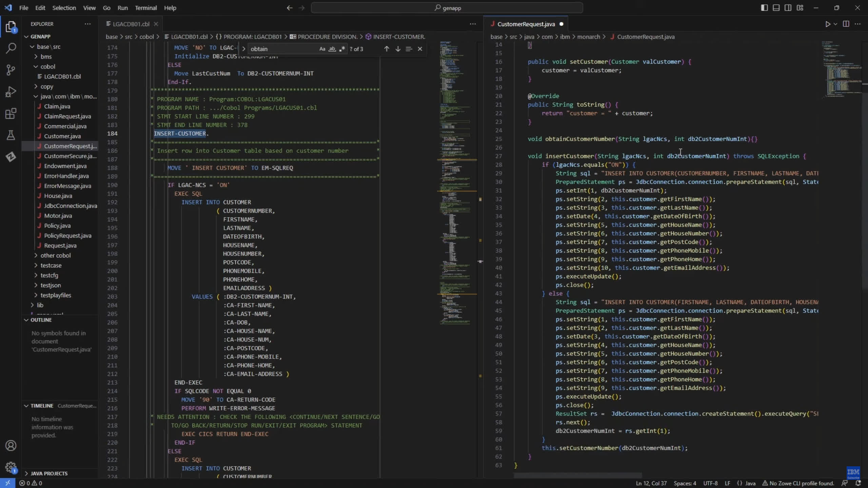
Task: Expand the testcase folder
Action: [x=51, y=265]
